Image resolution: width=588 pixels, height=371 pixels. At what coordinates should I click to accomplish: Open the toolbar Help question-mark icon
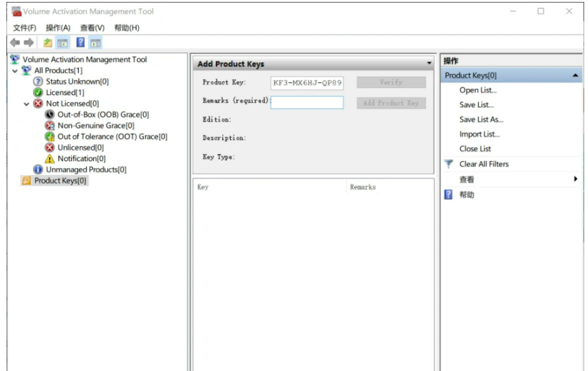tap(80, 42)
